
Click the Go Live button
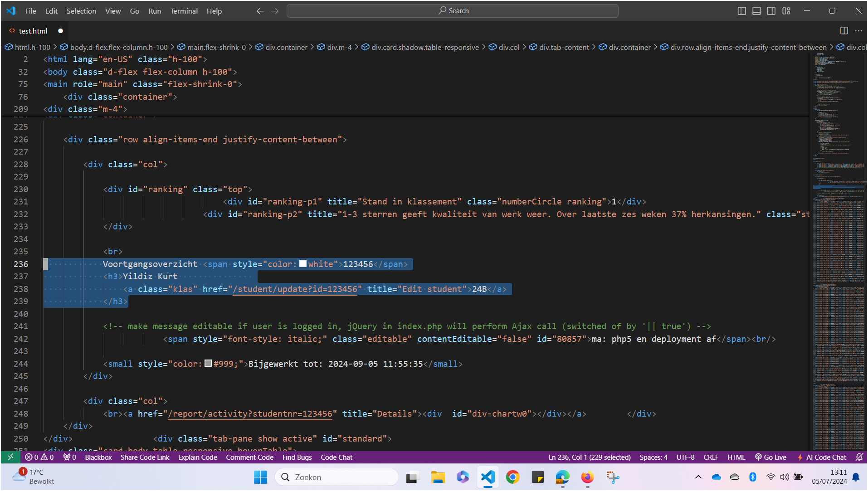pyautogui.click(x=770, y=457)
